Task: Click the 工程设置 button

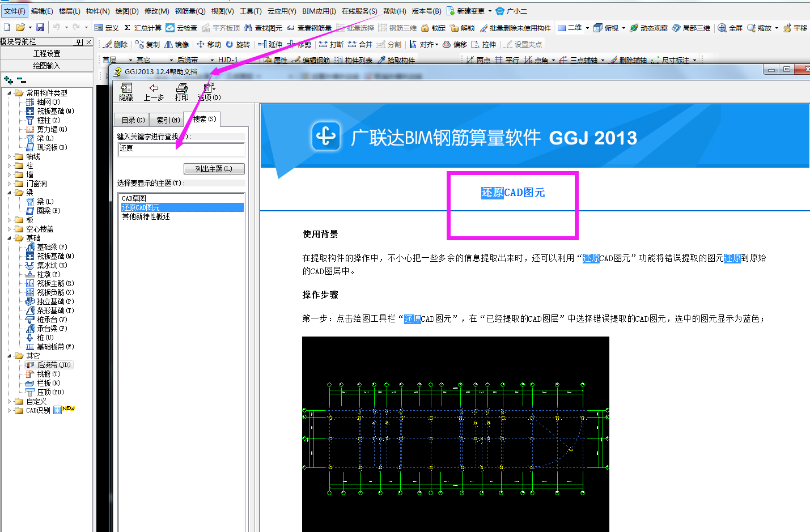Action: (46, 53)
